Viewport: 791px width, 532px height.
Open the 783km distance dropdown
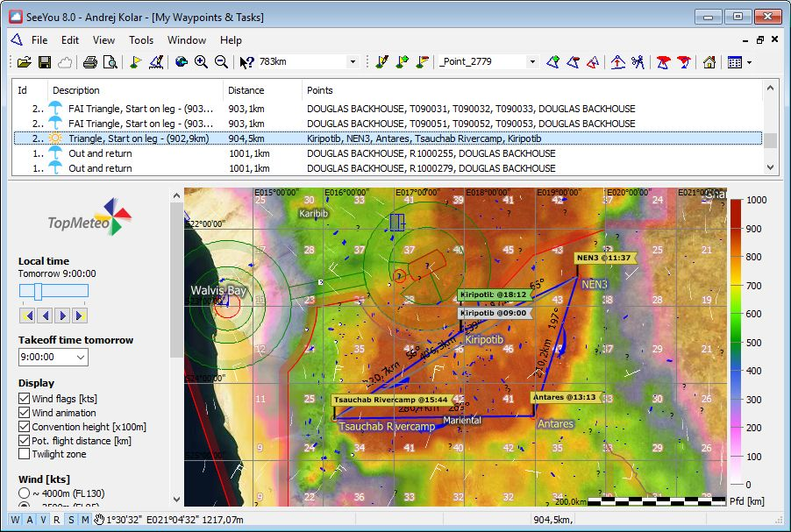click(x=353, y=61)
